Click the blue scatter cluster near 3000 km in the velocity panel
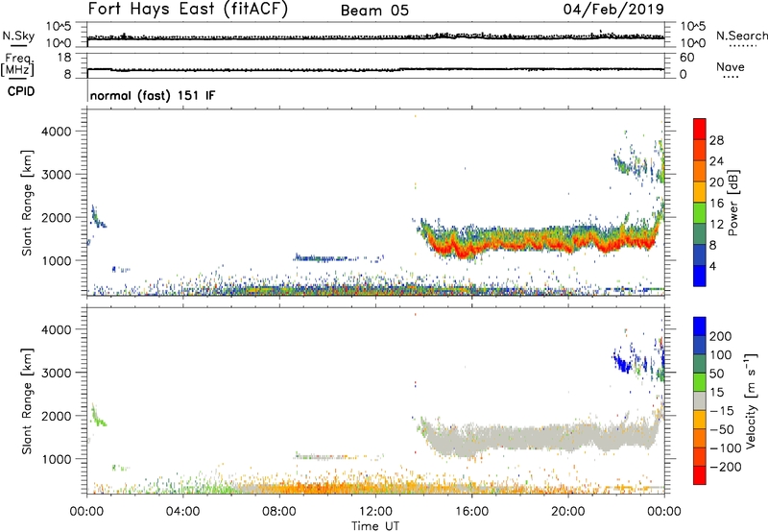 (x=623, y=364)
